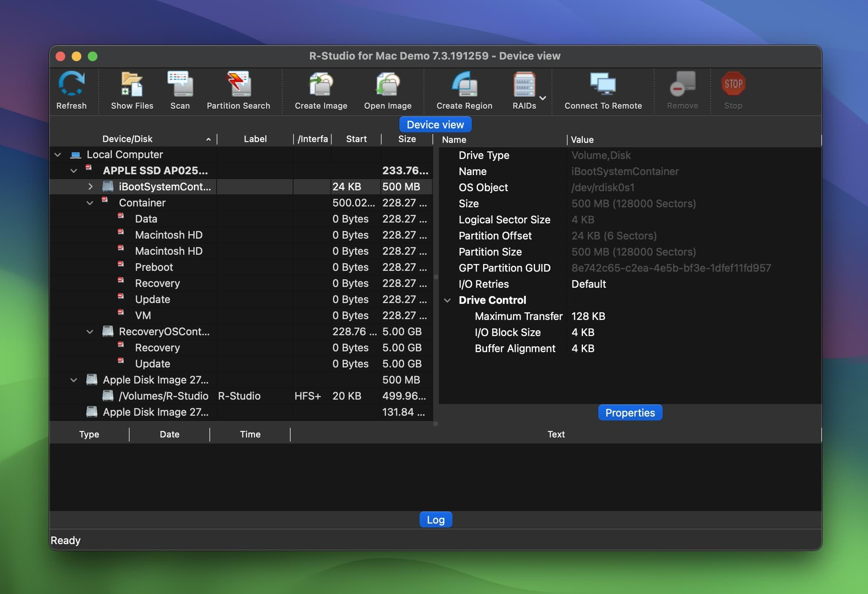868x594 pixels.
Task: Click the VM volume icon
Action: (121, 312)
